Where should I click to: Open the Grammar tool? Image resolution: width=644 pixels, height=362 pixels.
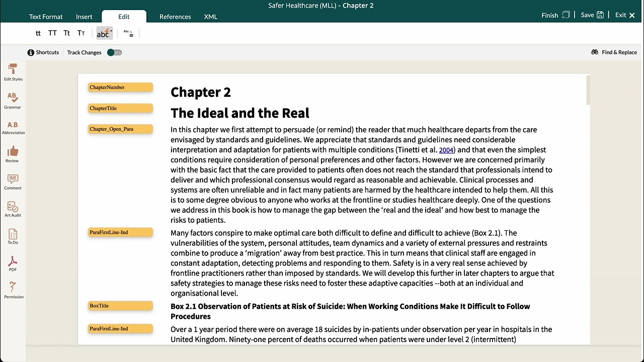(x=13, y=101)
